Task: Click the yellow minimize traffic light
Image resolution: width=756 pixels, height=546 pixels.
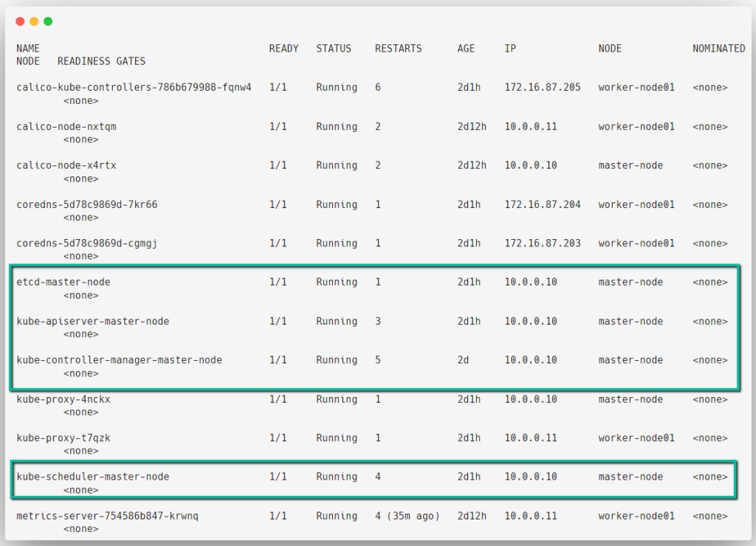Action: [33, 21]
